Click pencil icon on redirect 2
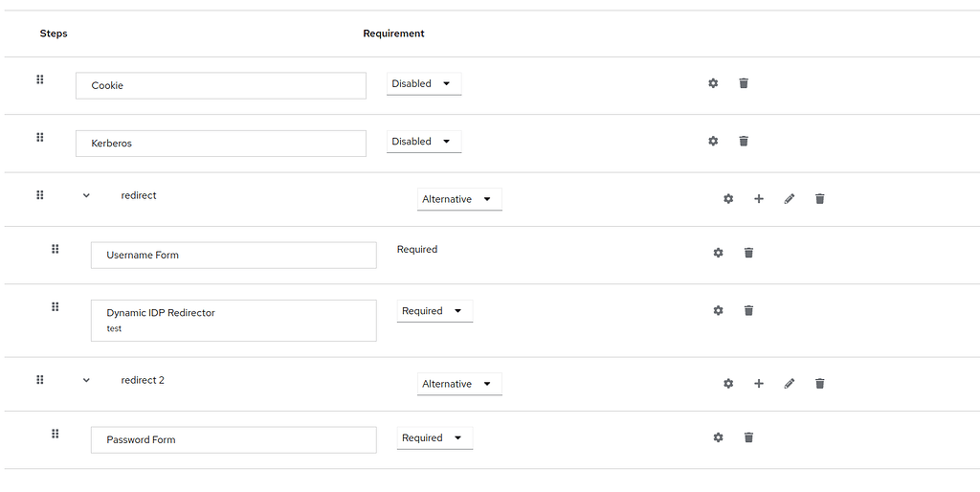Image resolution: width=980 pixels, height=492 pixels. [790, 384]
